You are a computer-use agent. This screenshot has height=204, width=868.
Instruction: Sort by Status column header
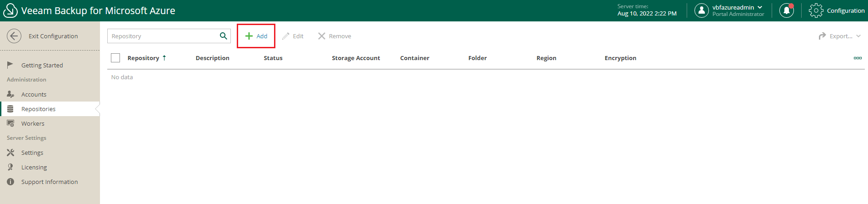coord(273,58)
